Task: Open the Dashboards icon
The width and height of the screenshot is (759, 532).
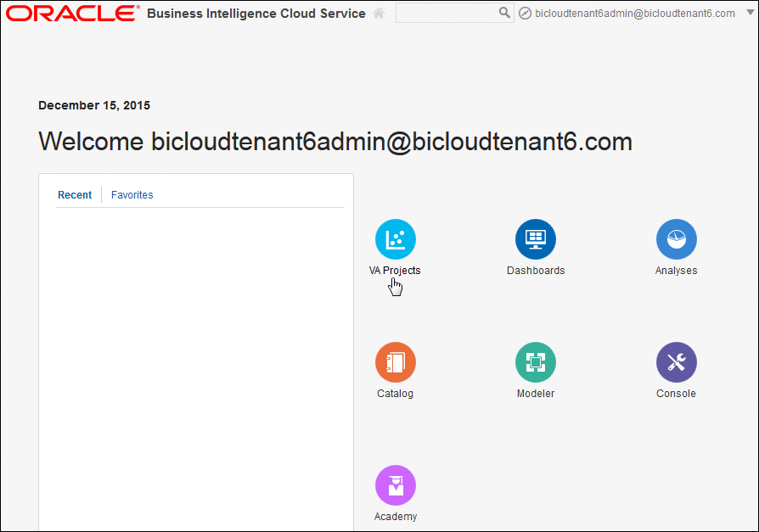Action: 536,239
